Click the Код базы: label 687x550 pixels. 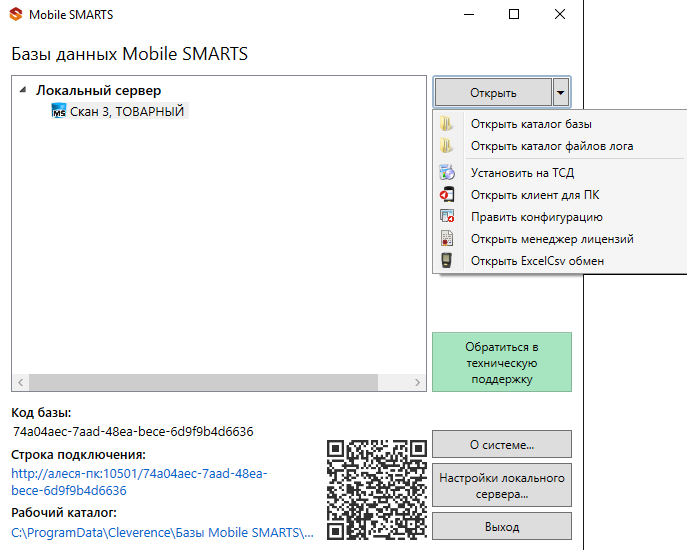click(41, 412)
